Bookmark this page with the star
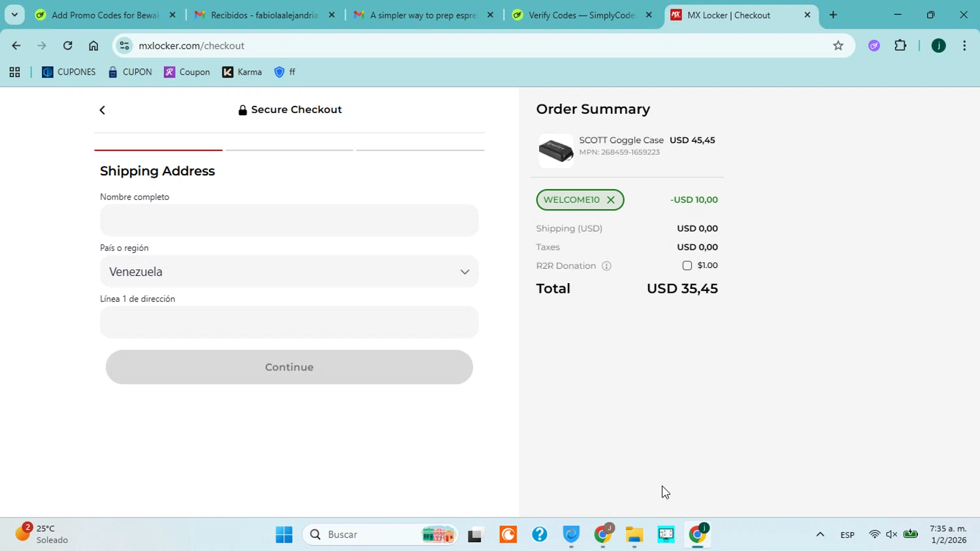The height and width of the screenshot is (551, 980). [x=838, y=46]
